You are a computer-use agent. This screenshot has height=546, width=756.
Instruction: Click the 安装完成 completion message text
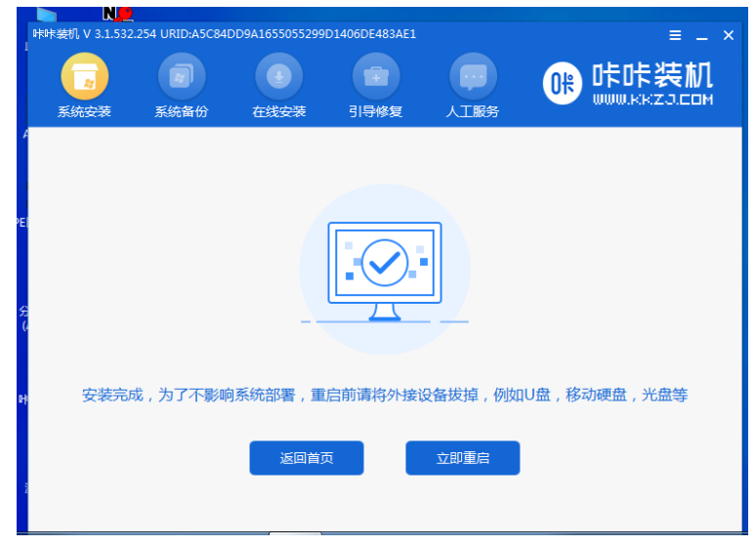pyautogui.click(x=385, y=396)
